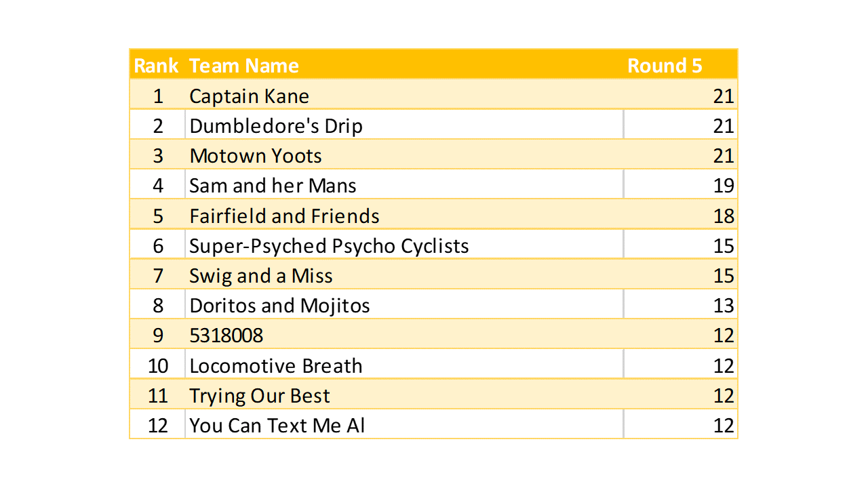Screen dimensions: 868x488
Task: Click the Sam and her Mans cell
Action: tap(273, 186)
